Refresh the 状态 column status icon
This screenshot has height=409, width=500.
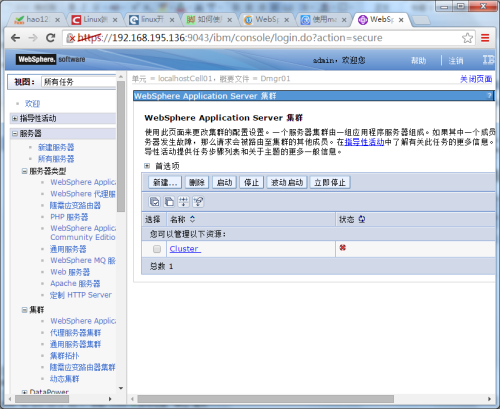click(x=362, y=219)
